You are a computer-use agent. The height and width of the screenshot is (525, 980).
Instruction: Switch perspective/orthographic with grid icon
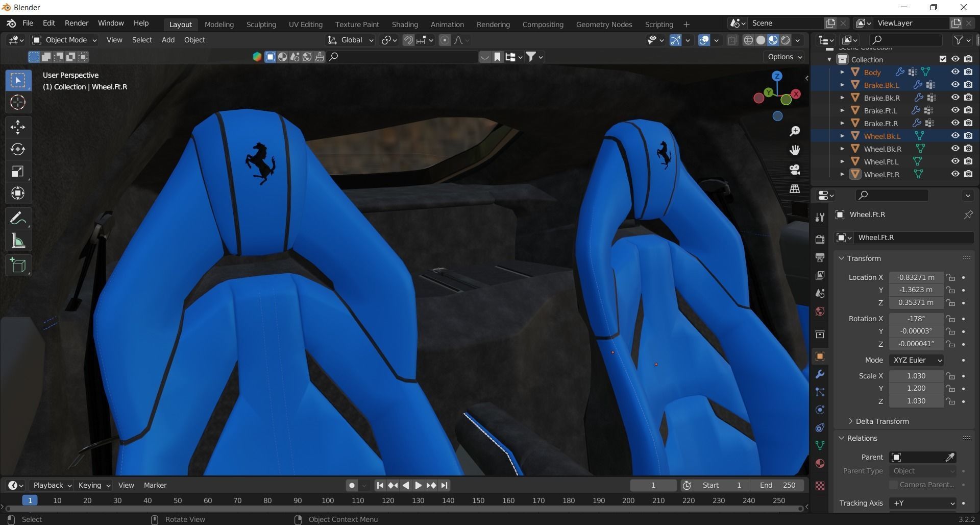click(x=795, y=188)
